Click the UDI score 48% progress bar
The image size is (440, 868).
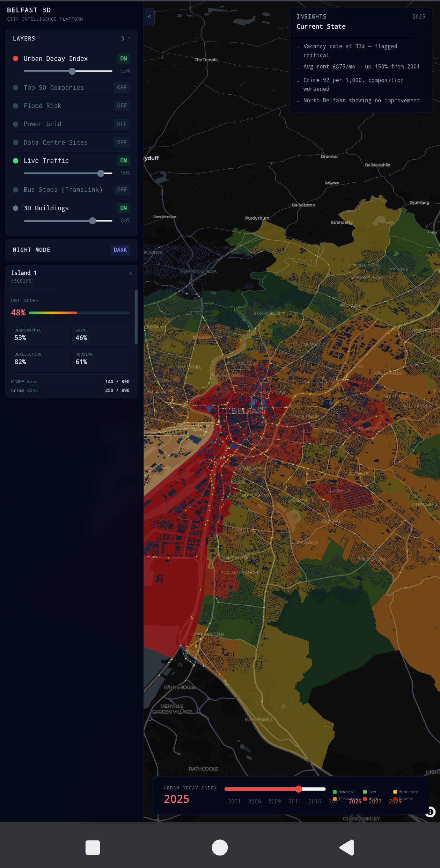click(79, 313)
